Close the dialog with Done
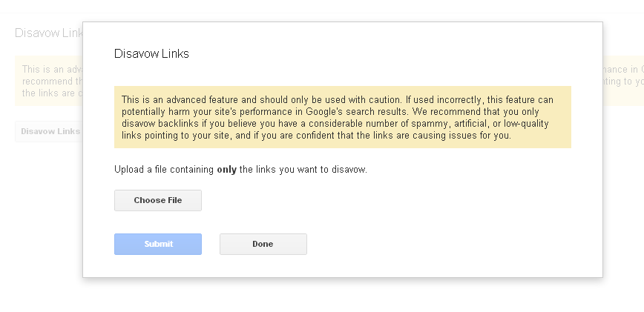The width and height of the screenshot is (644, 312). 263,244
